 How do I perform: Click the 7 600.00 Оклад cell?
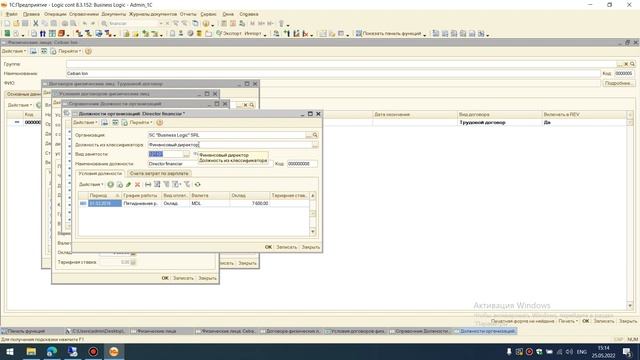[x=249, y=203]
